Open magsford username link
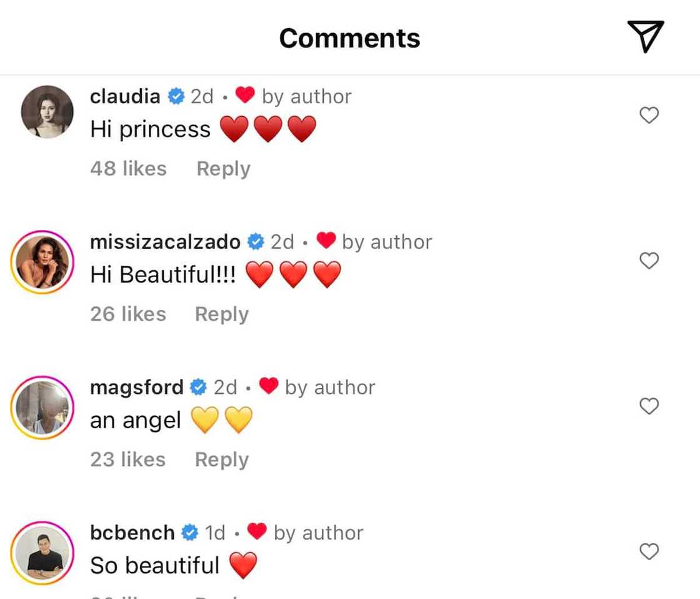This screenshot has height=599, width=700. [136, 388]
